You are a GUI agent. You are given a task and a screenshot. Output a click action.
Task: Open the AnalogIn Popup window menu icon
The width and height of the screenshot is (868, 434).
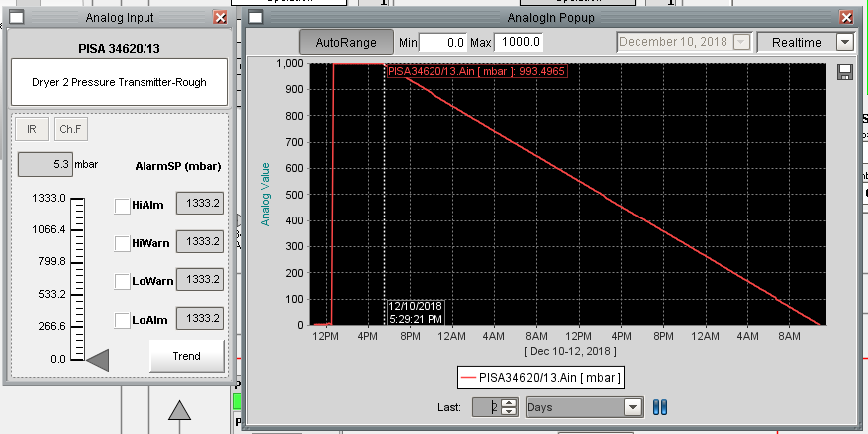coord(255,17)
